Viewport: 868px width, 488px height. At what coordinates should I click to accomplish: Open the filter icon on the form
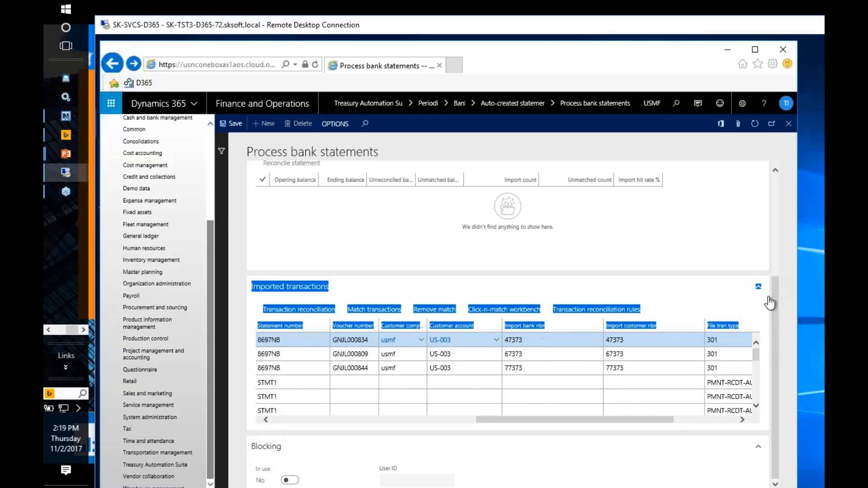[222, 151]
